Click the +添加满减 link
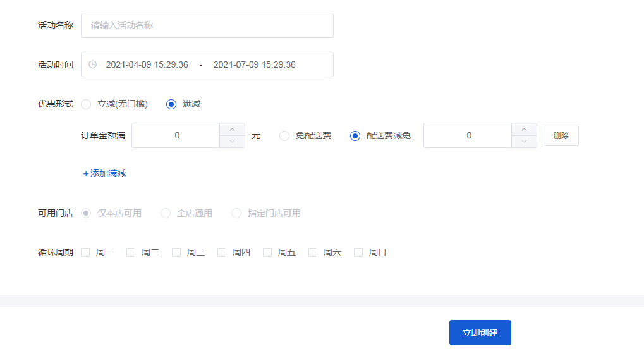Viewport: 644px width, 356px height. click(x=104, y=173)
